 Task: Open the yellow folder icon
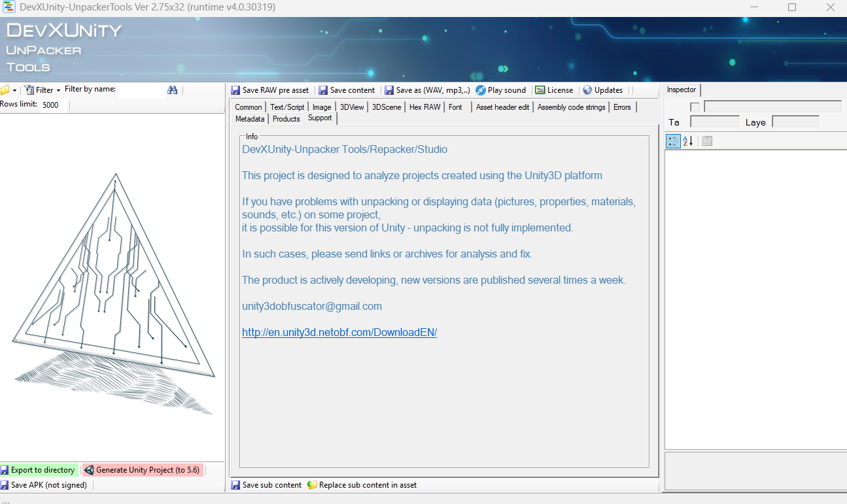(5, 90)
